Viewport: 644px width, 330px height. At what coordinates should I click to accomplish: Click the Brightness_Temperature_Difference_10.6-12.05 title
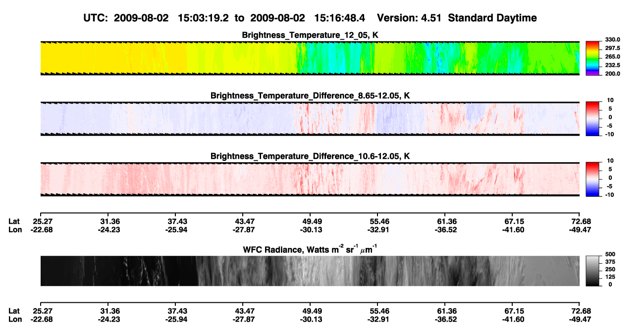point(310,156)
